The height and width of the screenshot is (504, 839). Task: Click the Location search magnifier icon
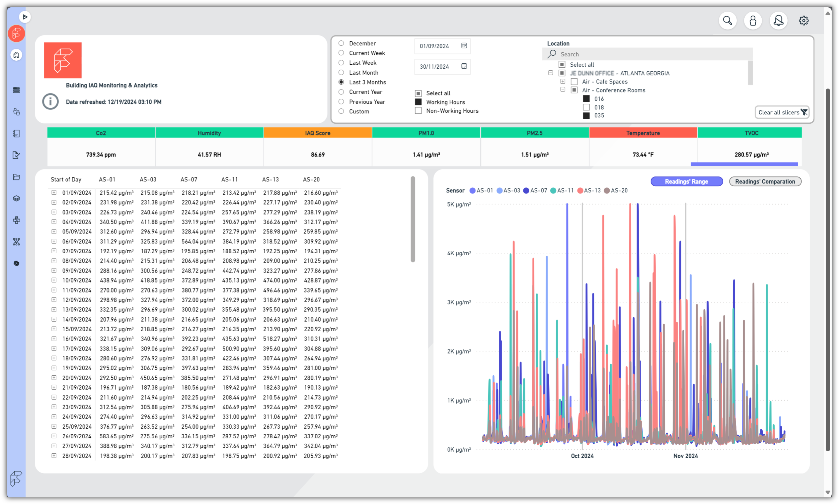[552, 54]
